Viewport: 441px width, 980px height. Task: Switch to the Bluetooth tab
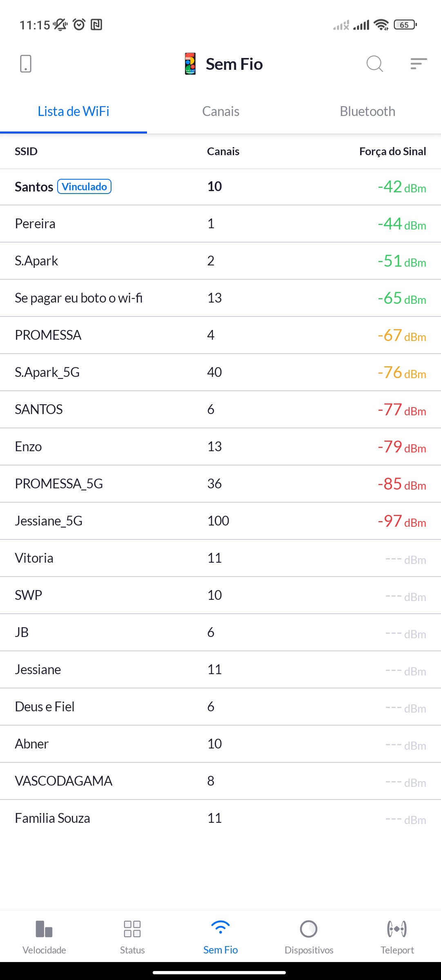[x=367, y=111]
